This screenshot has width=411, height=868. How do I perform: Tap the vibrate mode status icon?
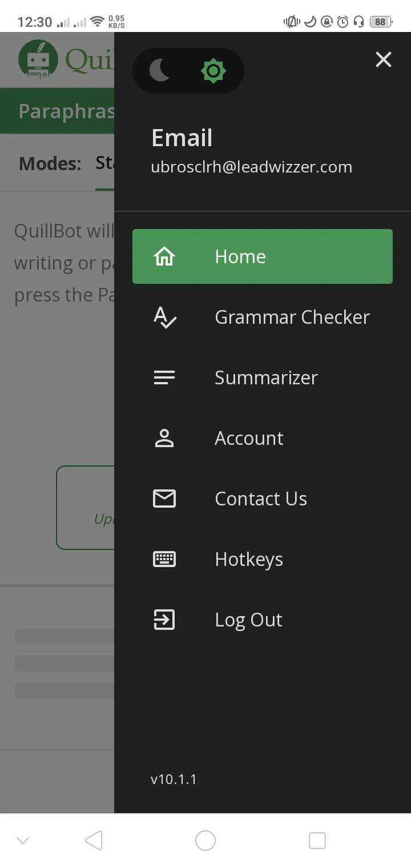(292, 22)
